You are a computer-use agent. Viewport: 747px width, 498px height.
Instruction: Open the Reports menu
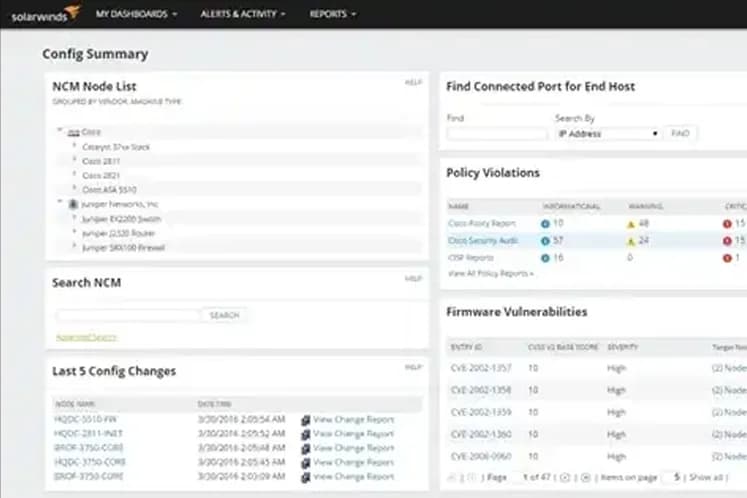tap(333, 14)
